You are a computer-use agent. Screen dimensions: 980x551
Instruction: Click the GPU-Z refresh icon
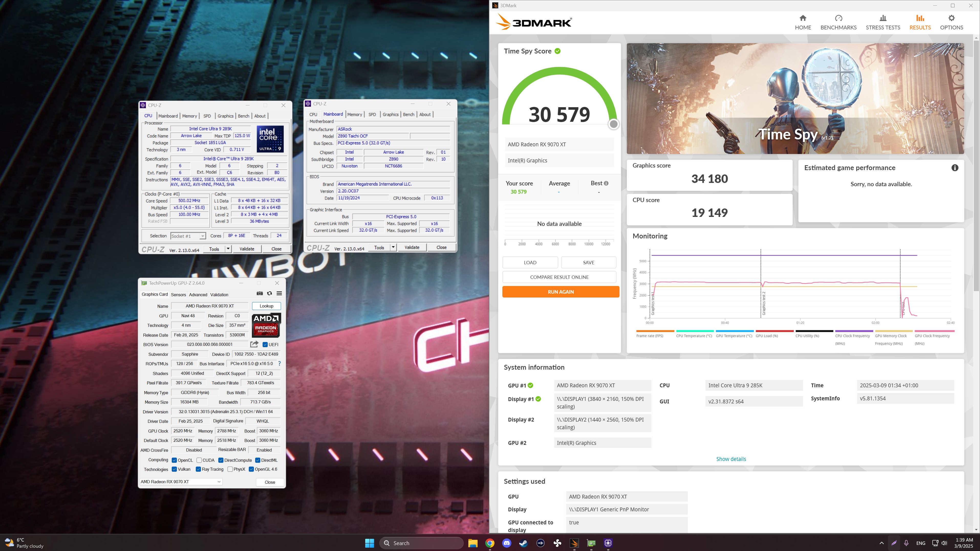(269, 294)
